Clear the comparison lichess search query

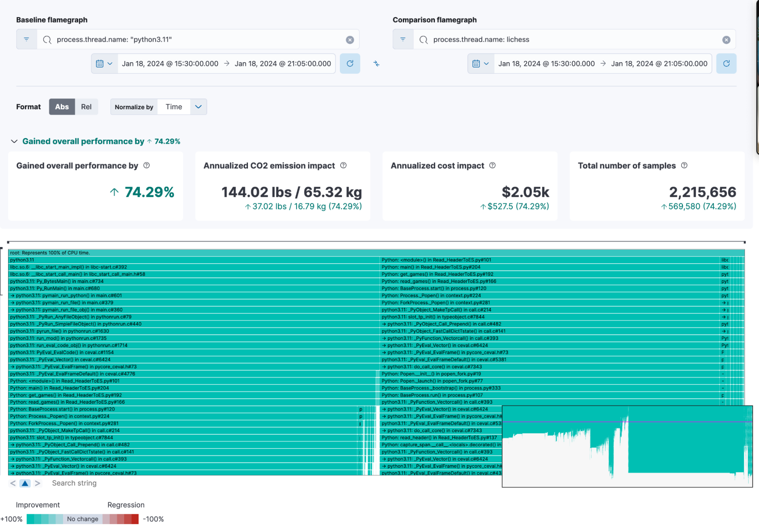[x=726, y=40]
